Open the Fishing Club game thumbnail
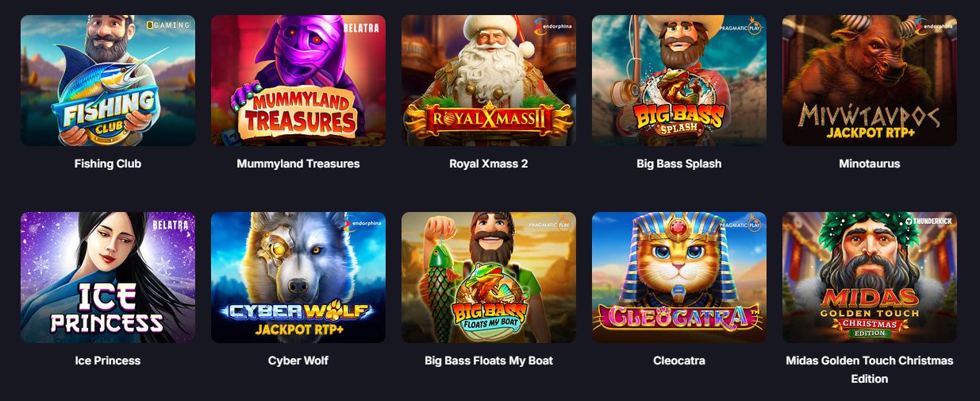This screenshot has width=980, height=401. (108, 80)
